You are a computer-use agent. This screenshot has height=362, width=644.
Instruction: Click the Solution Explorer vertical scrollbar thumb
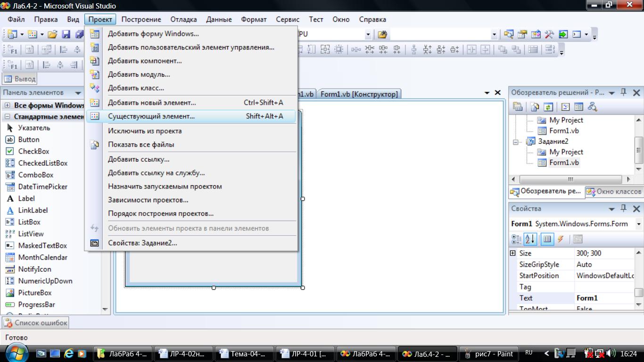tap(639, 151)
